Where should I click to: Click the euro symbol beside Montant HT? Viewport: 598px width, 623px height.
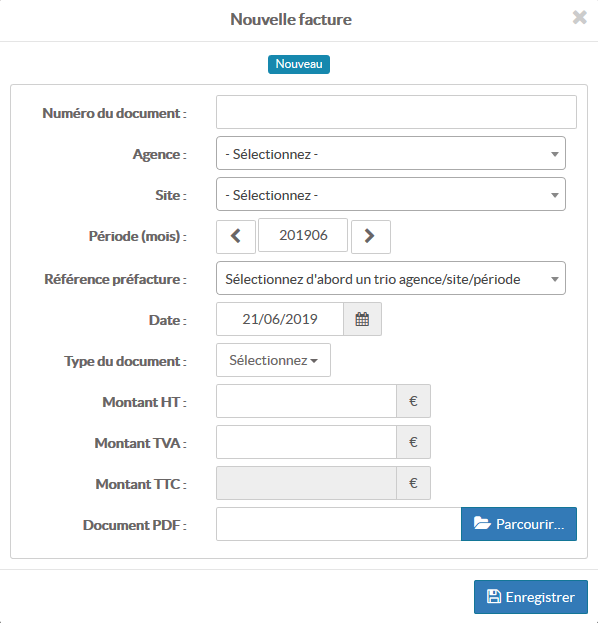(413, 401)
